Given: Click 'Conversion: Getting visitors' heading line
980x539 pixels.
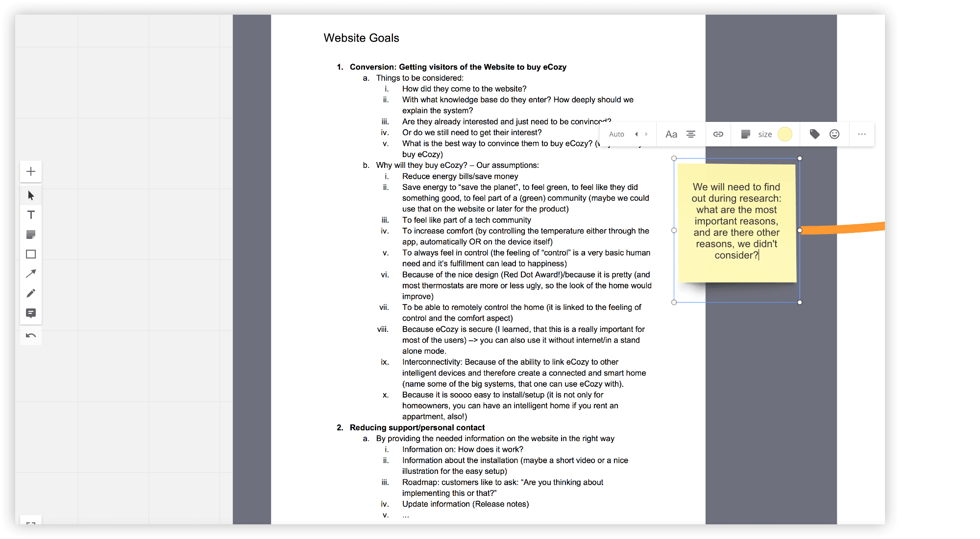Looking at the screenshot, I should click(x=458, y=67).
